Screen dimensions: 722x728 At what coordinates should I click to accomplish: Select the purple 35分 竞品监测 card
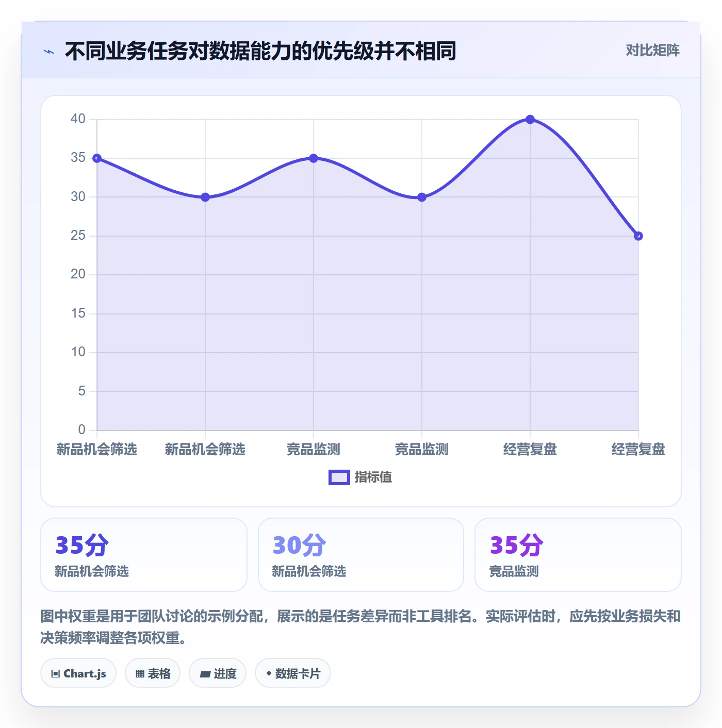tap(578, 555)
